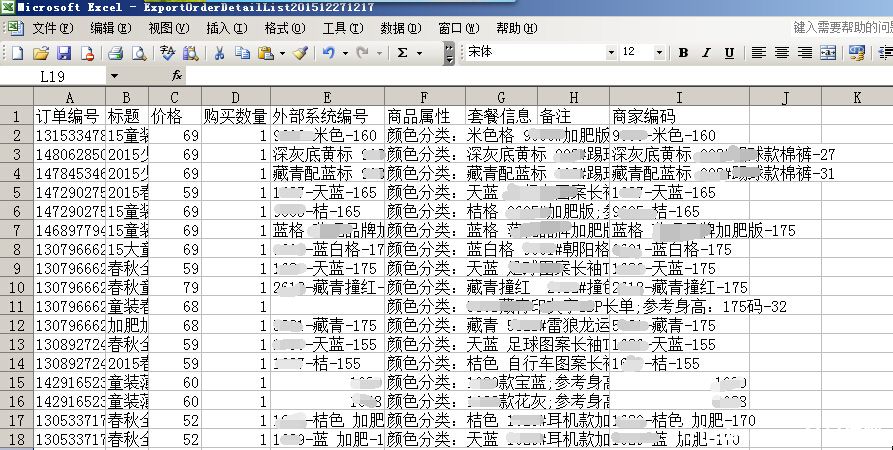Select cell 商品属性 header
Image resolution: width=893 pixels, height=450 pixels.
[425, 116]
